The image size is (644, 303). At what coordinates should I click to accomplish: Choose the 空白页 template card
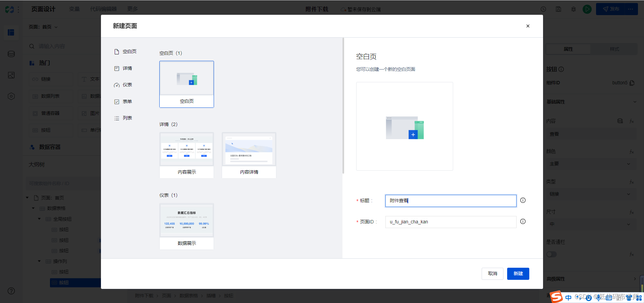coord(186,84)
